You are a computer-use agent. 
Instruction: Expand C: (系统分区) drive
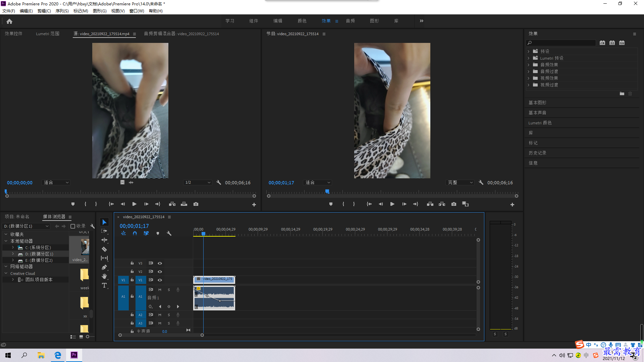tap(13, 247)
